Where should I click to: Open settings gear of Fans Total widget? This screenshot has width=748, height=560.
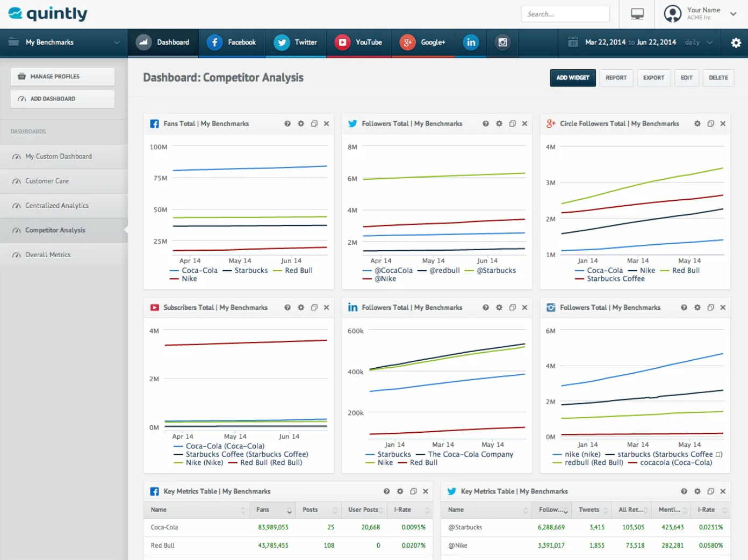301,123
